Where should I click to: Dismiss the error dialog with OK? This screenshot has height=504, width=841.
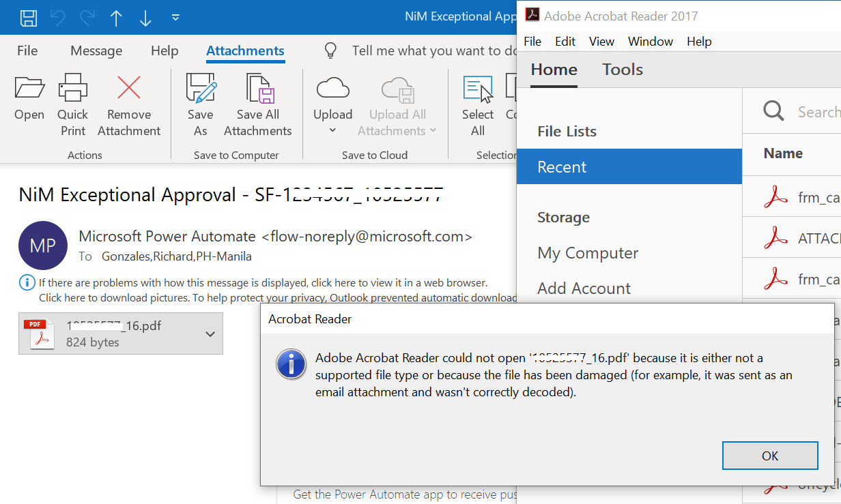tap(770, 456)
